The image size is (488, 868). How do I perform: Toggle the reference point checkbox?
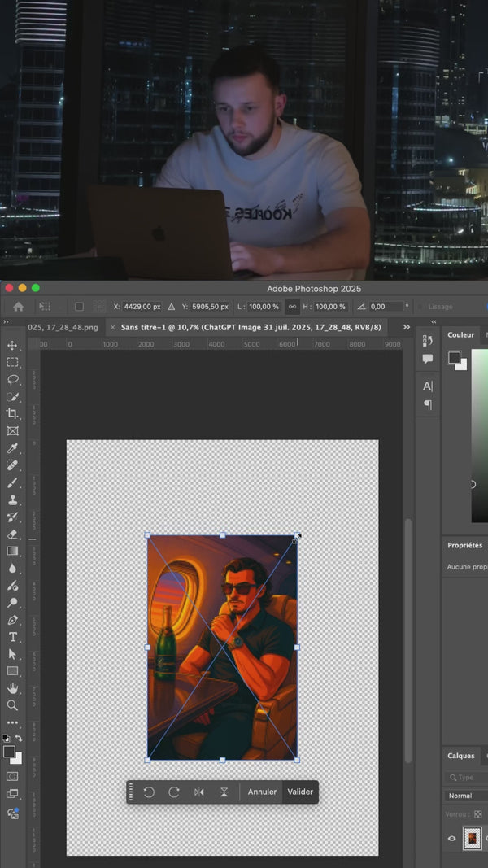[x=79, y=307]
